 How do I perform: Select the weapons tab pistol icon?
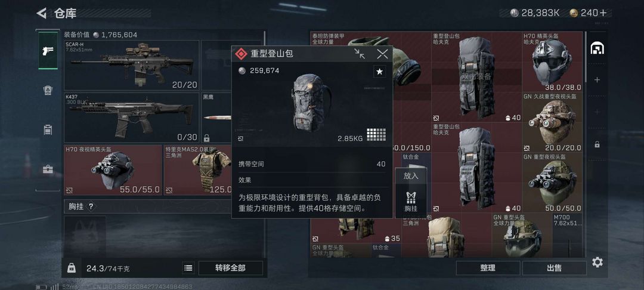click(x=48, y=51)
